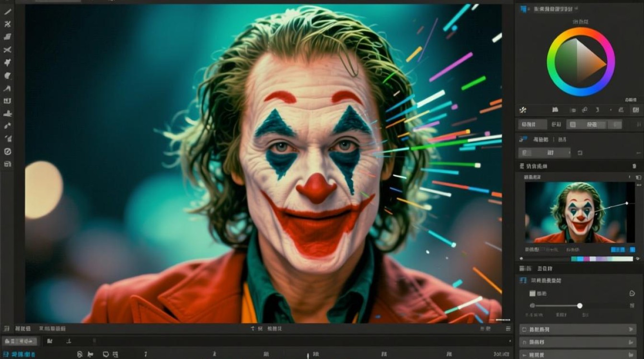The width and height of the screenshot is (644, 359).
Task: Click the clock-like icon beside the small checkbox
Action: coord(632,293)
